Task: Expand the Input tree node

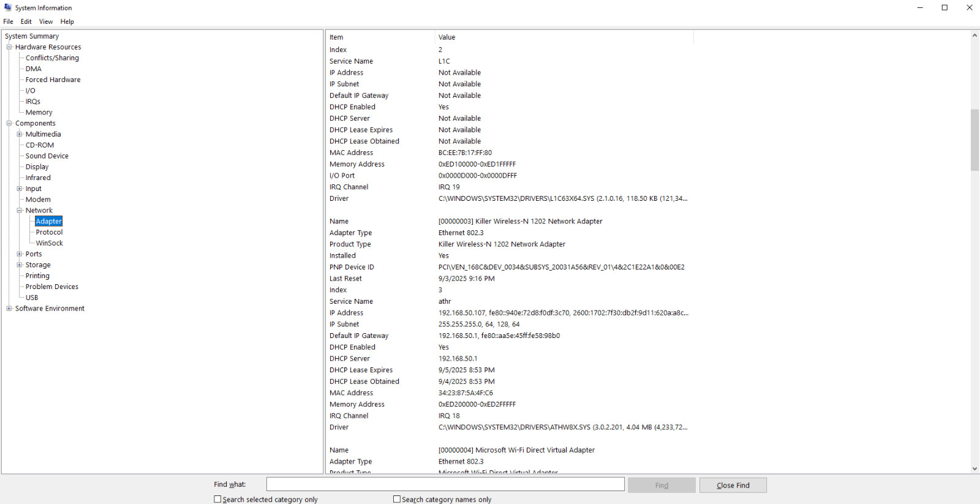Action: pyautogui.click(x=20, y=189)
